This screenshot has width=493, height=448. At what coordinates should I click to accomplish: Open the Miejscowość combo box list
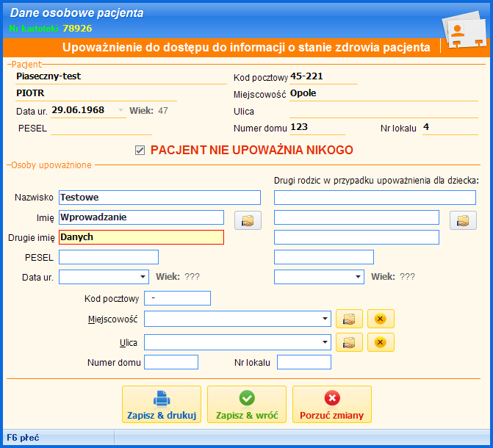pos(325,319)
